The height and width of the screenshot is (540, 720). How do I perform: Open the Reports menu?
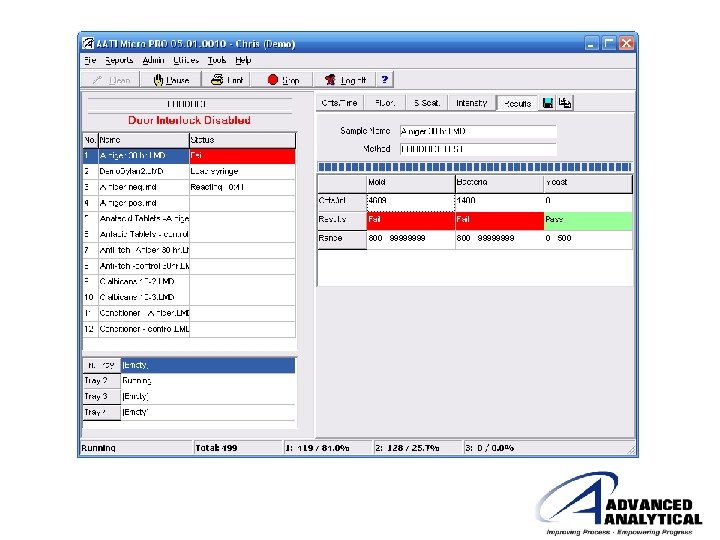click(119, 60)
